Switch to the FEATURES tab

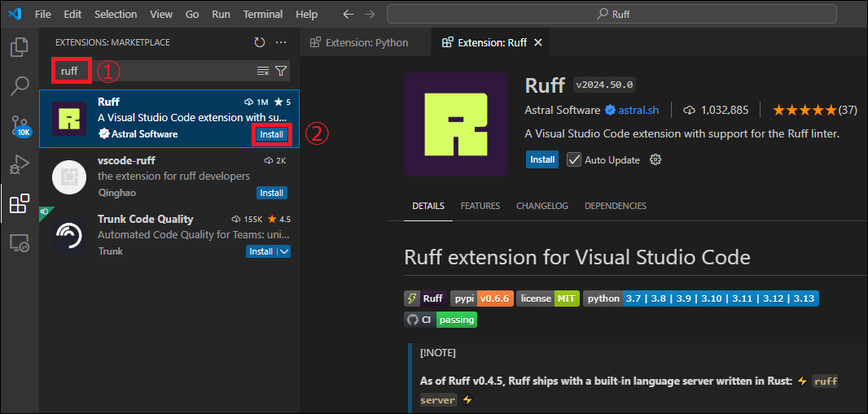480,206
